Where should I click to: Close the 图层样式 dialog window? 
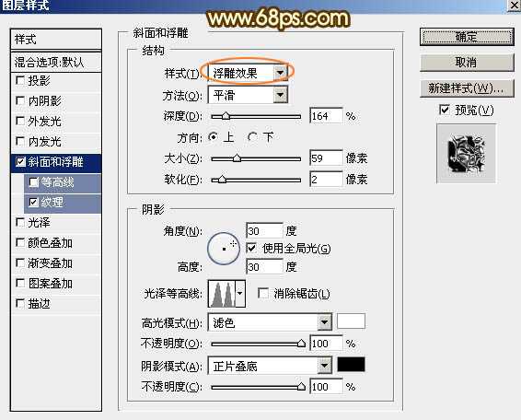[x=514, y=6]
